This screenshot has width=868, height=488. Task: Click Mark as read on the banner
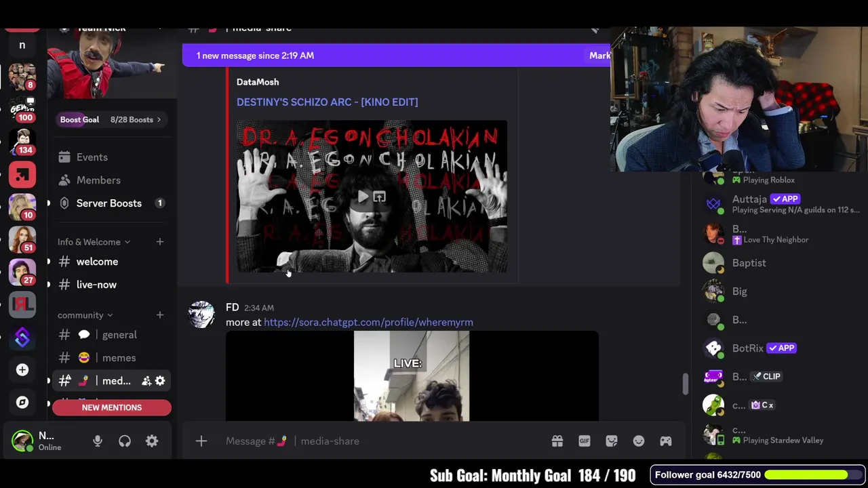click(599, 56)
